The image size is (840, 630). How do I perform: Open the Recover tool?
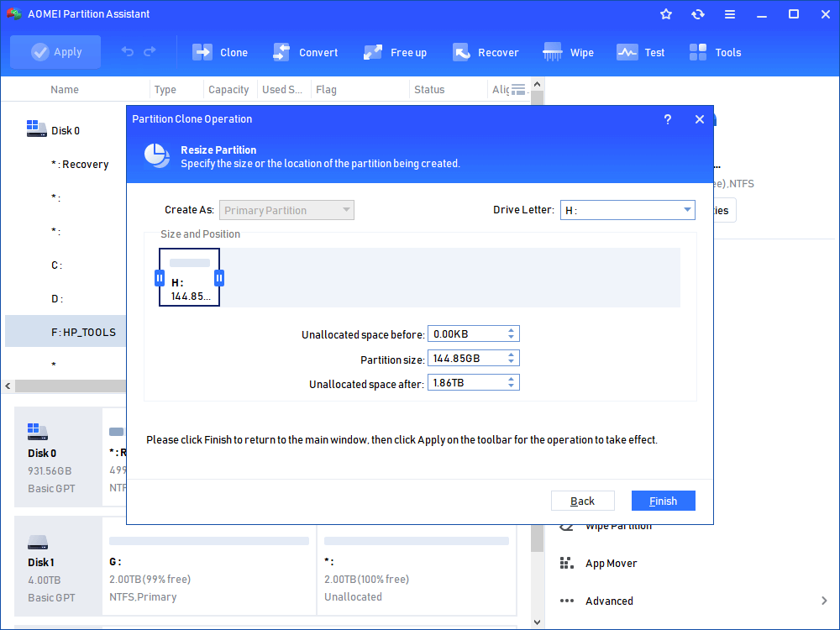tap(486, 52)
